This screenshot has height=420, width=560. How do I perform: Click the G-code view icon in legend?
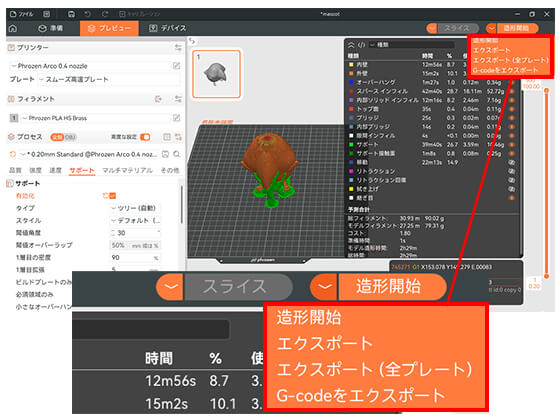pos(362,45)
